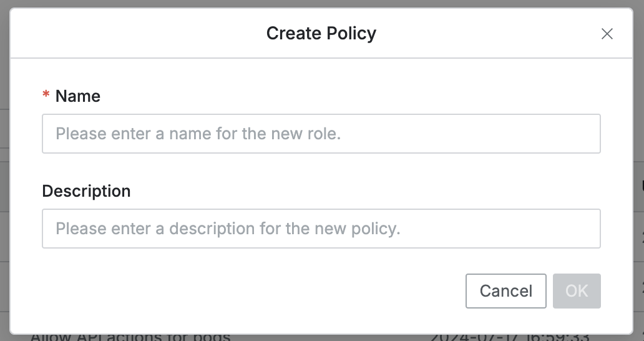The image size is (644, 341).
Task: Click the Create Policy dialog title
Action: click(x=321, y=33)
